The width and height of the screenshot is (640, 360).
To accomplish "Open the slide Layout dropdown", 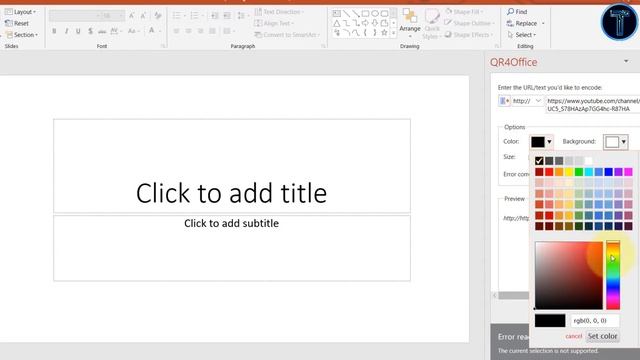I will coord(20,12).
